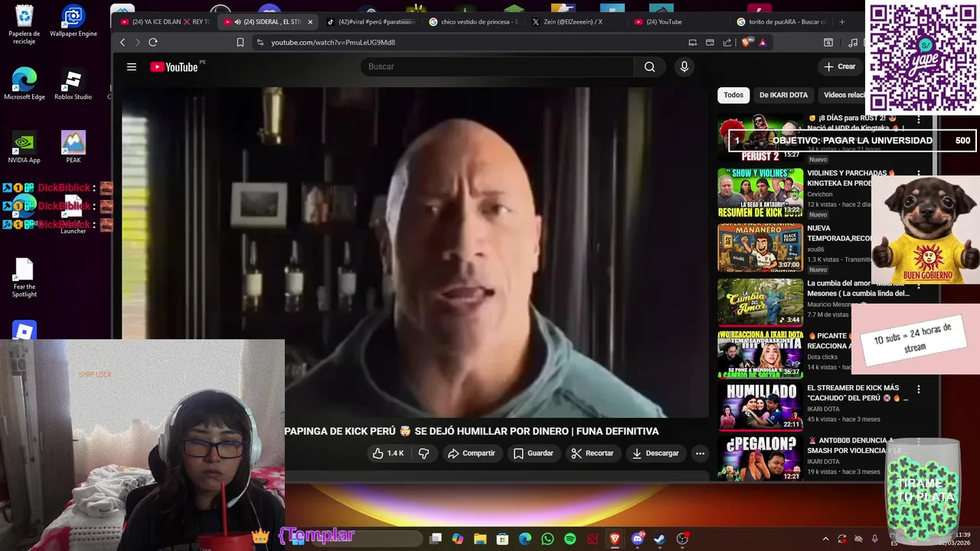Click the Recortar clip button

593,453
